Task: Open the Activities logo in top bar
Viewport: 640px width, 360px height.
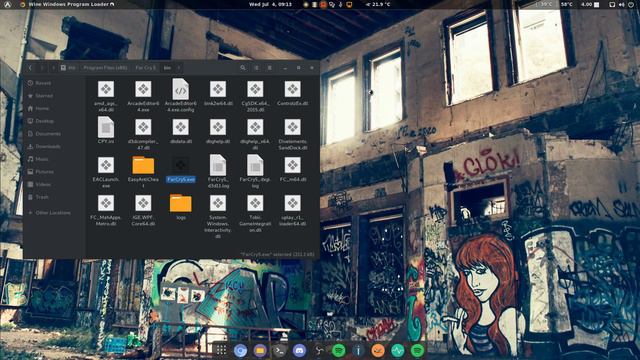Action: (7, 4)
